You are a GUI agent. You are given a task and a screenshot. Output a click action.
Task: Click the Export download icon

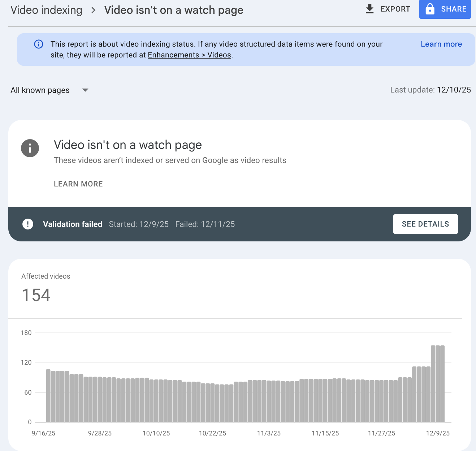tap(369, 9)
